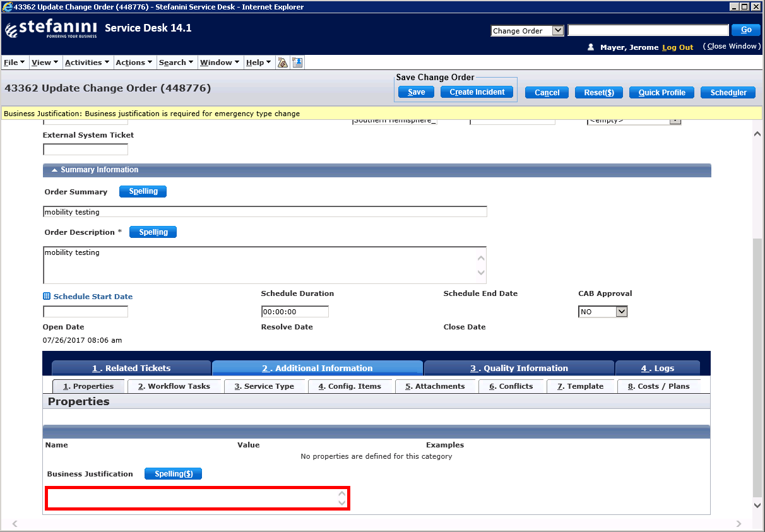Switch to the Quality Information tab
This screenshot has width=765, height=532.
[x=519, y=368]
